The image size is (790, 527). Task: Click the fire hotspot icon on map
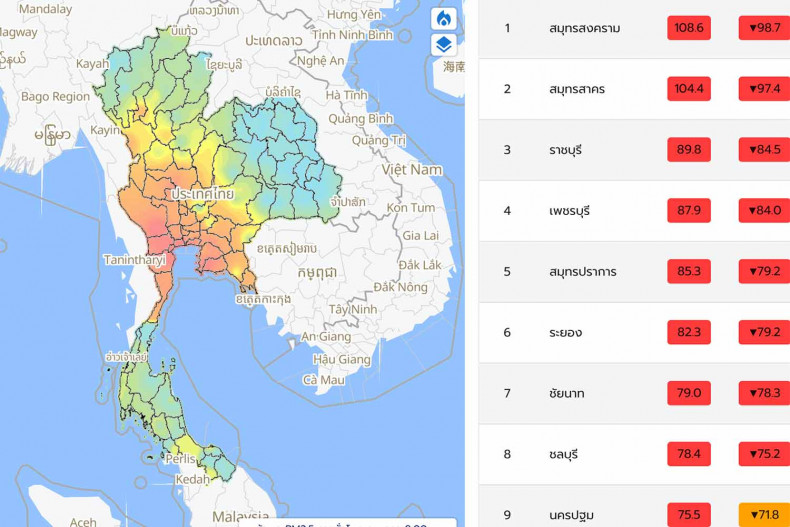[444, 19]
